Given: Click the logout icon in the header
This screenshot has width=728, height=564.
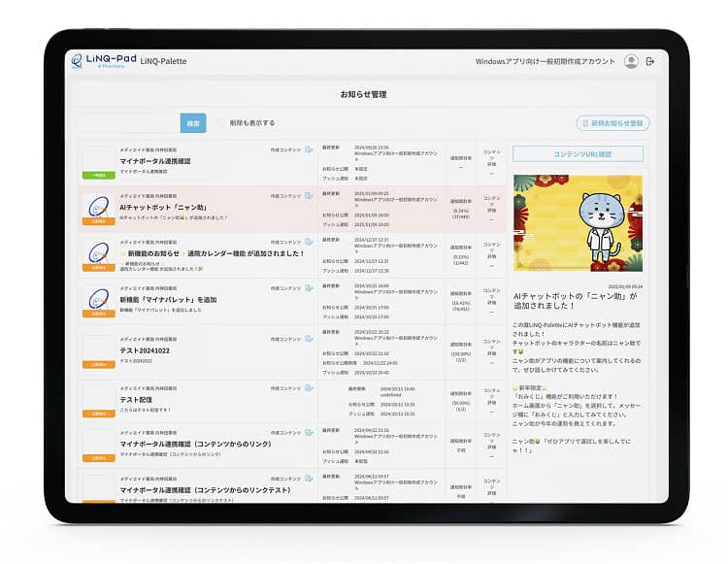Looking at the screenshot, I should (x=650, y=61).
